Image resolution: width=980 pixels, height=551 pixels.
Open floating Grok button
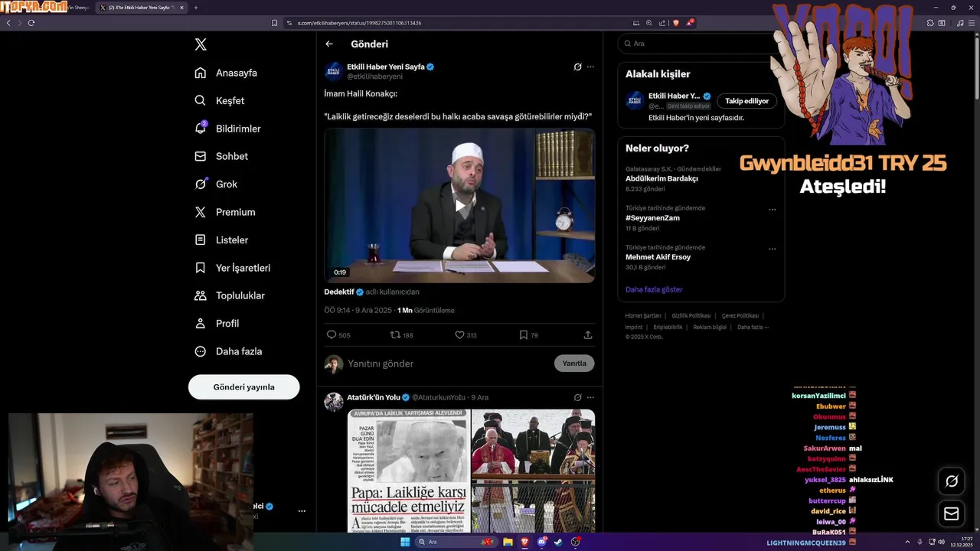pos(952,481)
